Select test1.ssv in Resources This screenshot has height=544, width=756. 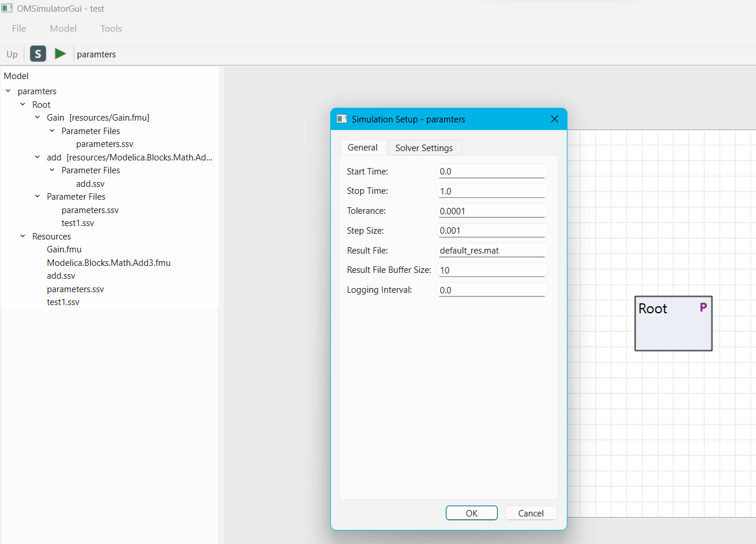pyautogui.click(x=63, y=302)
